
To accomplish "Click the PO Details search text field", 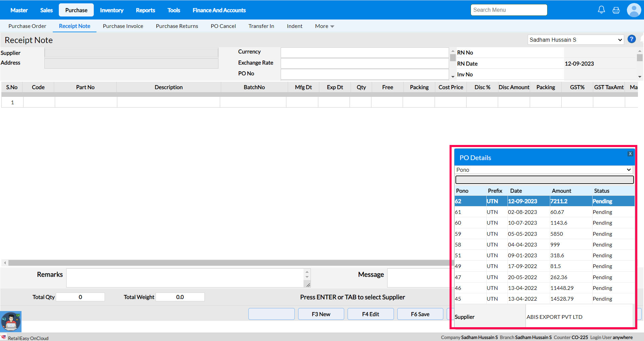I will pyautogui.click(x=544, y=180).
